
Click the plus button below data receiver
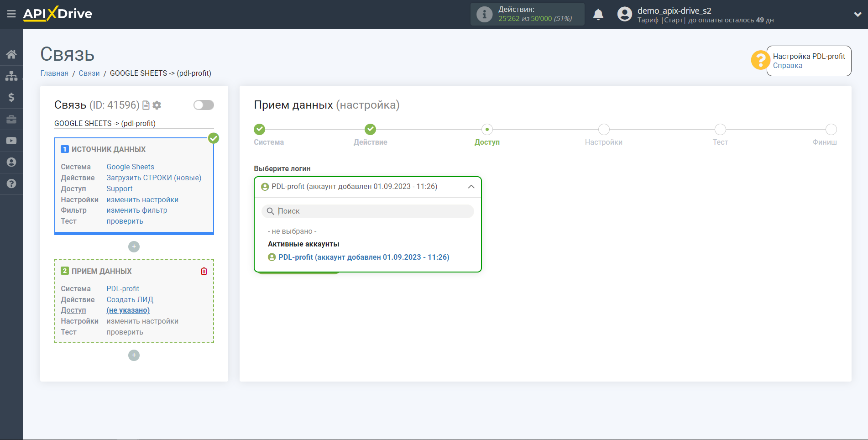134,355
